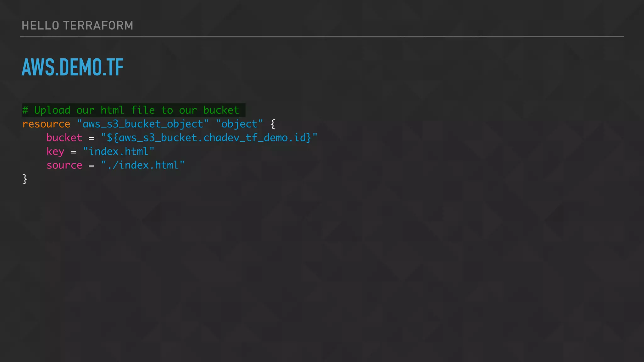The height and width of the screenshot is (362, 644).
Task: Click the closing curly brace
Action: coord(25,179)
